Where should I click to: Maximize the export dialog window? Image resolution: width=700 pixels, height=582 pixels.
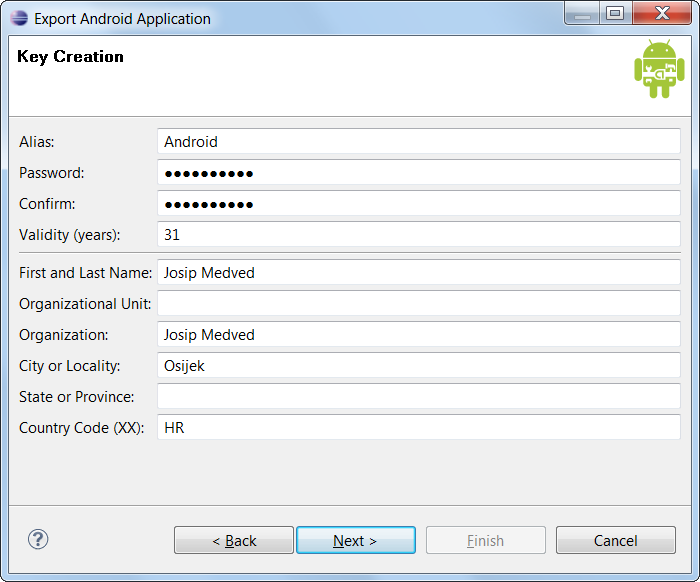pos(614,13)
